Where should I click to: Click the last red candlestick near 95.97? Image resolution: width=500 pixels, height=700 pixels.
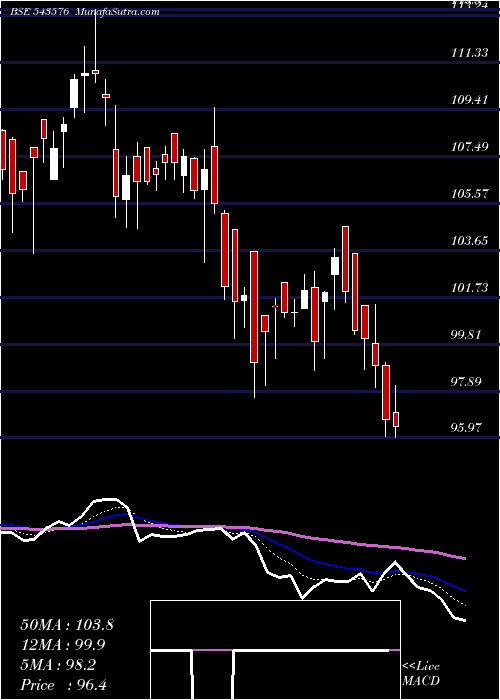point(396,419)
